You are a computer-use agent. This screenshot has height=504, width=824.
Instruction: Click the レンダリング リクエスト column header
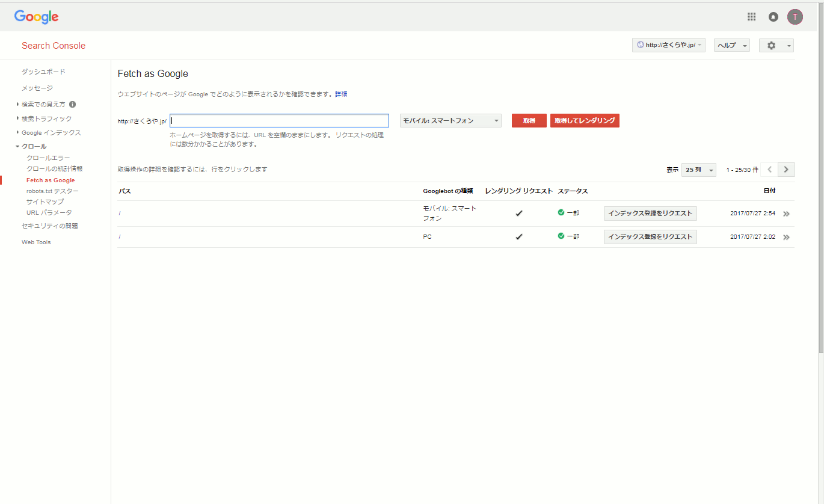[518, 191]
